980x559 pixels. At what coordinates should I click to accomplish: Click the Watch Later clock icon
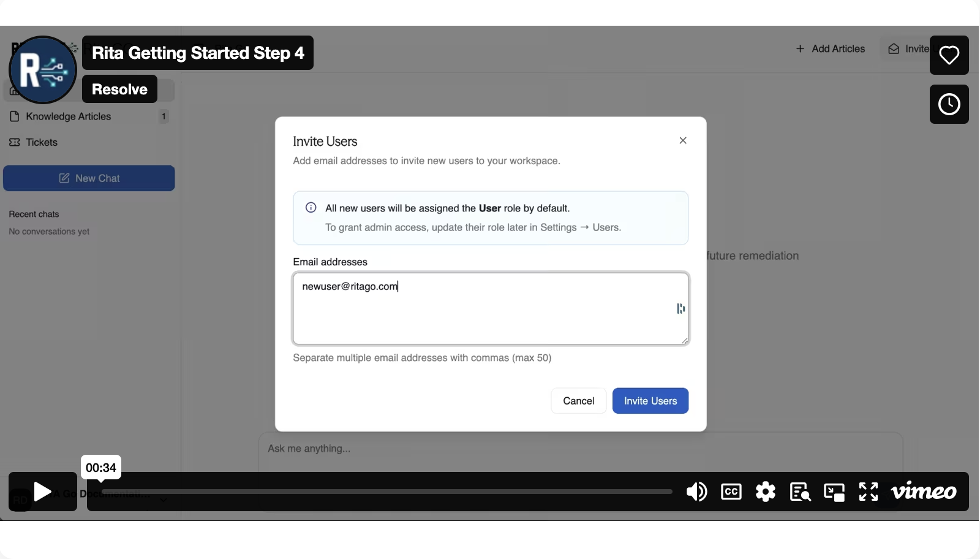949,104
